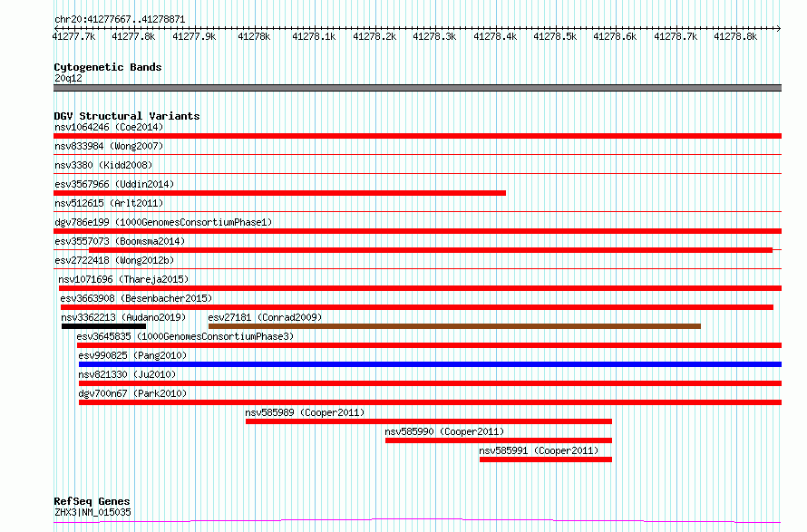
Task: Click the red esv3557073 Boomsma2014 bar
Action: (x=431, y=250)
